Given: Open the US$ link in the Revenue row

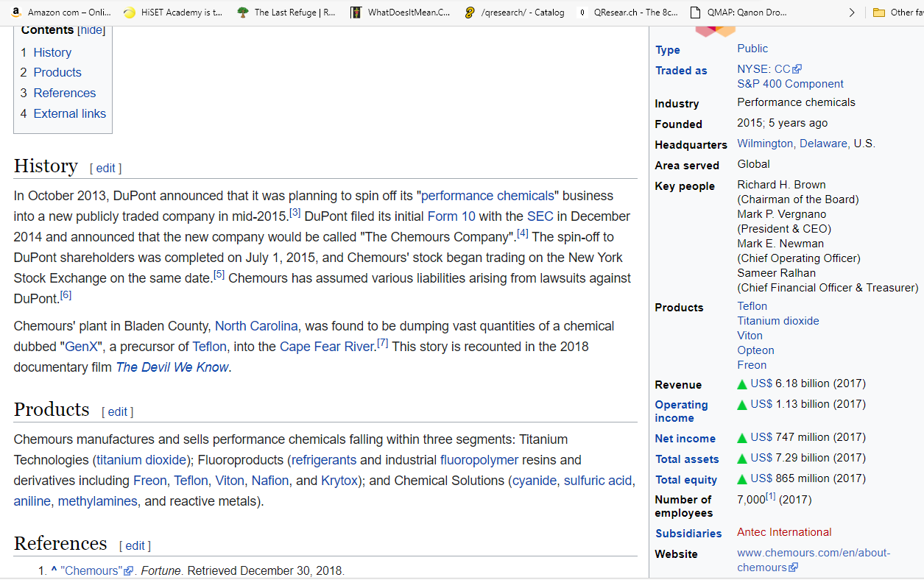Looking at the screenshot, I should tap(761, 383).
